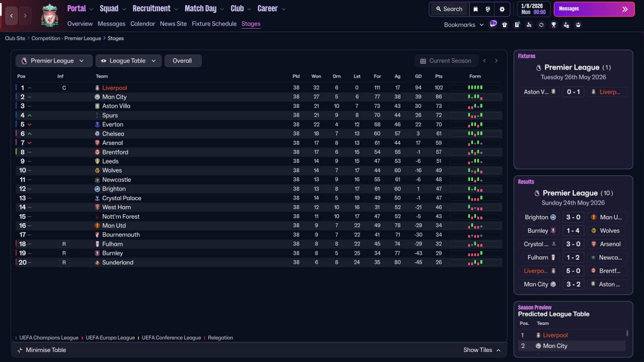Go forward using the right navigation arrow

[x=25, y=16]
